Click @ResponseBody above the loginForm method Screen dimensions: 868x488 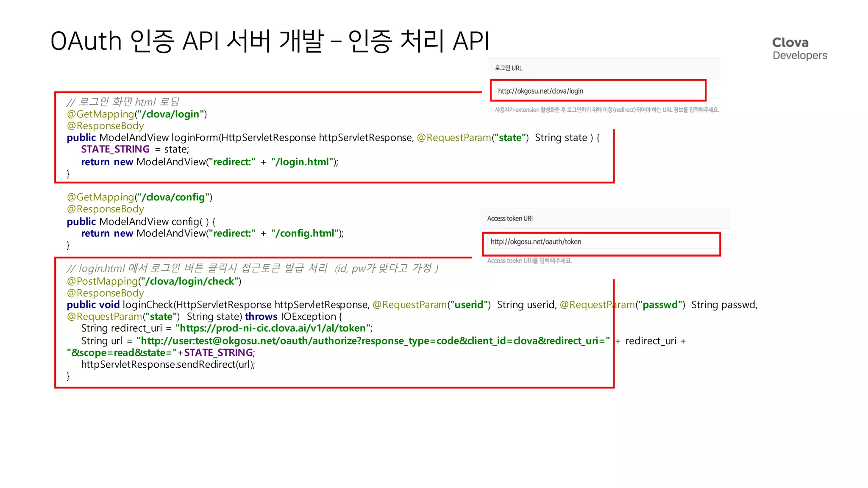coord(105,126)
